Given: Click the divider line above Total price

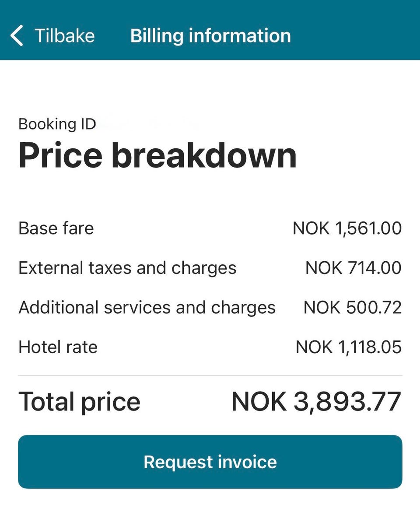Looking at the screenshot, I should click(x=210, y=375).
